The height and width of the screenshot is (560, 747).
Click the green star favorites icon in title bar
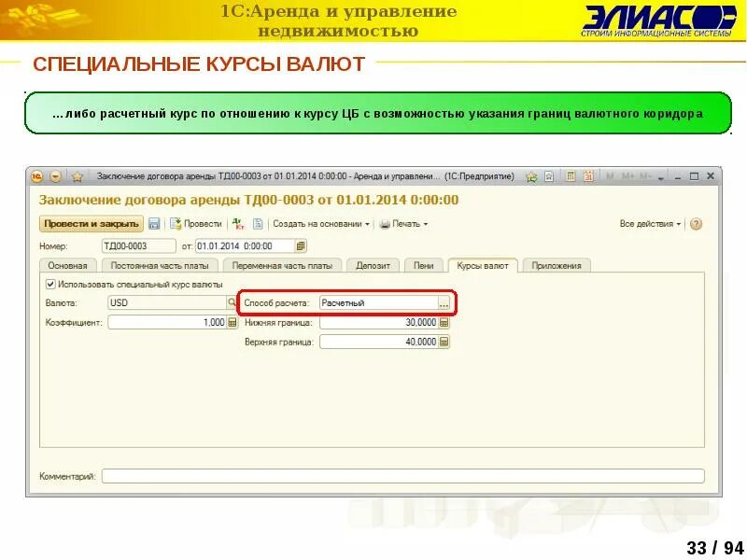pyautogui.click(x=531, y=176)
